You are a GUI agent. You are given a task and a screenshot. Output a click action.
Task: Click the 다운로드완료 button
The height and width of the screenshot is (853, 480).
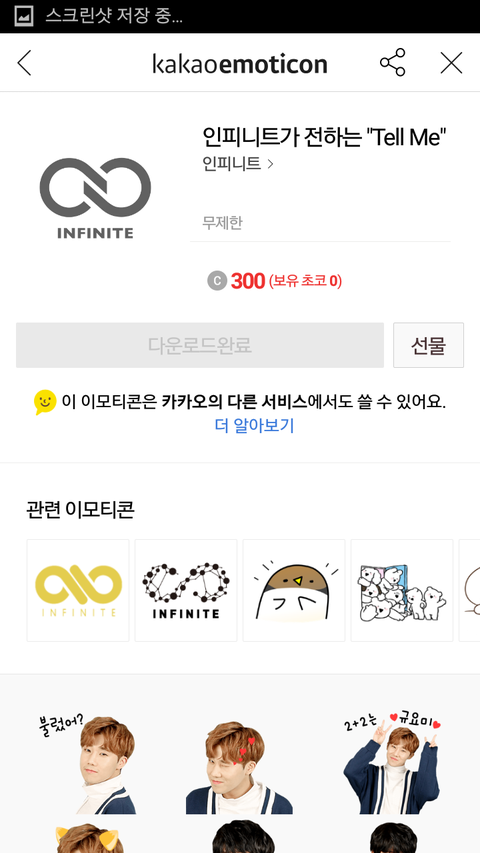point(200,345)
